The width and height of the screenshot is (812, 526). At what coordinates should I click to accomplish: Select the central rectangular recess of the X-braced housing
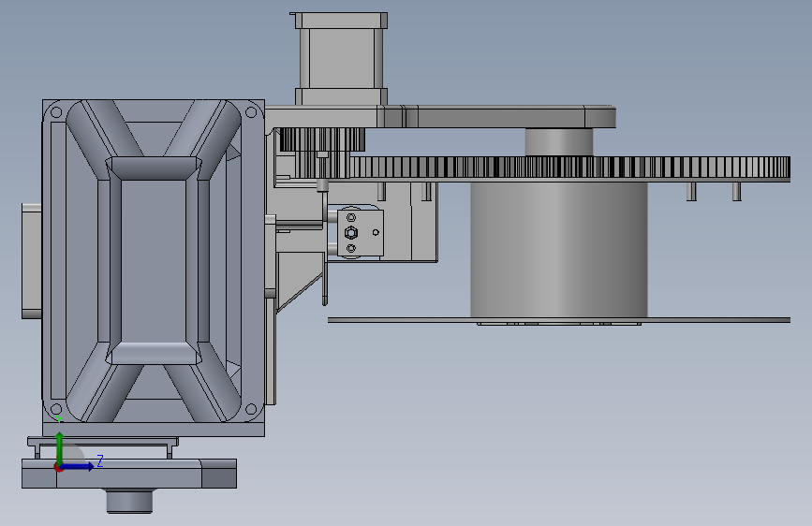point(154,261)
